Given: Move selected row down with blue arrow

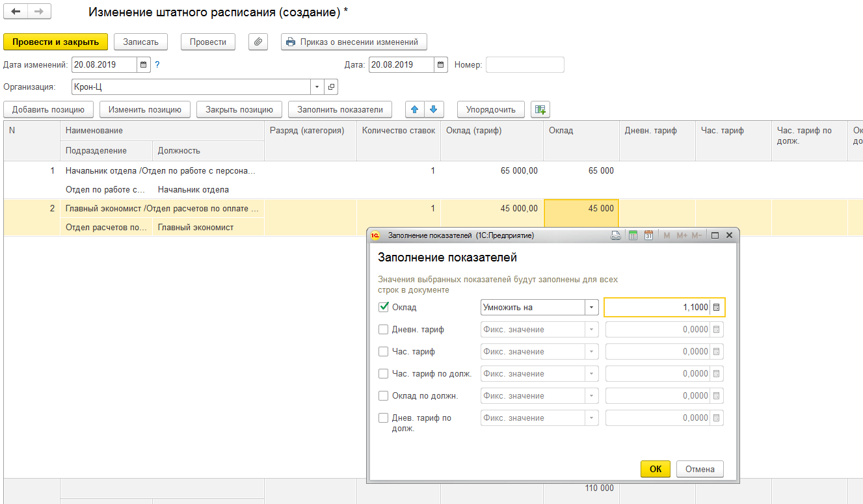Looking at the screenshot, I should point(434,109).
